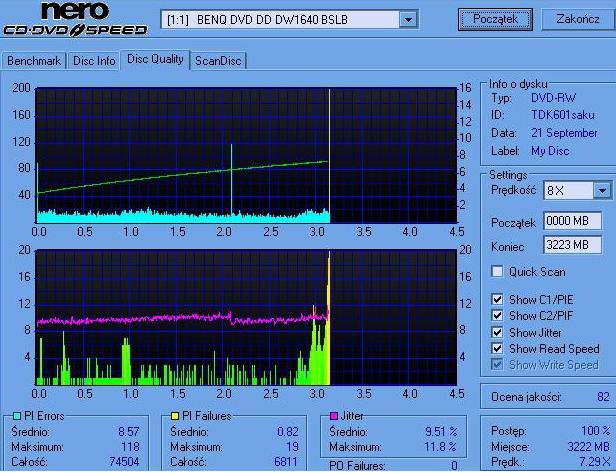Click the PI Failures total 6811
The width and height of the screenshot is (616, 472).
click(286, 462)
